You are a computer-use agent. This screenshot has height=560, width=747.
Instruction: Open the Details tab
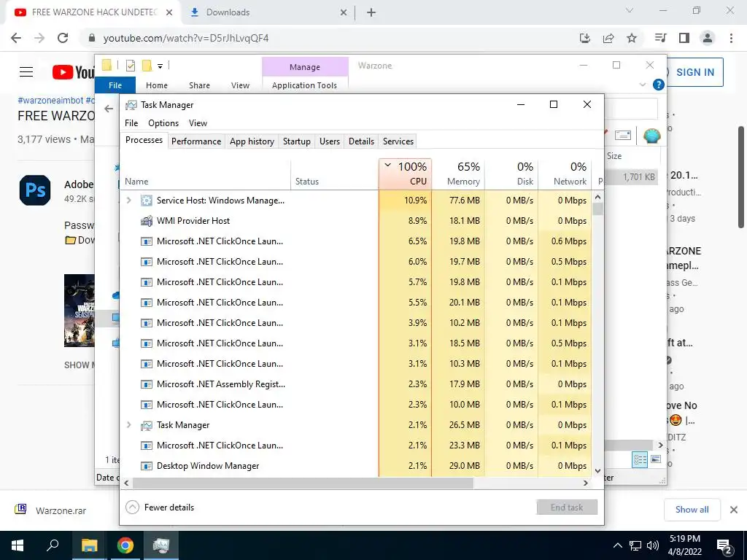tap(362, 141)
